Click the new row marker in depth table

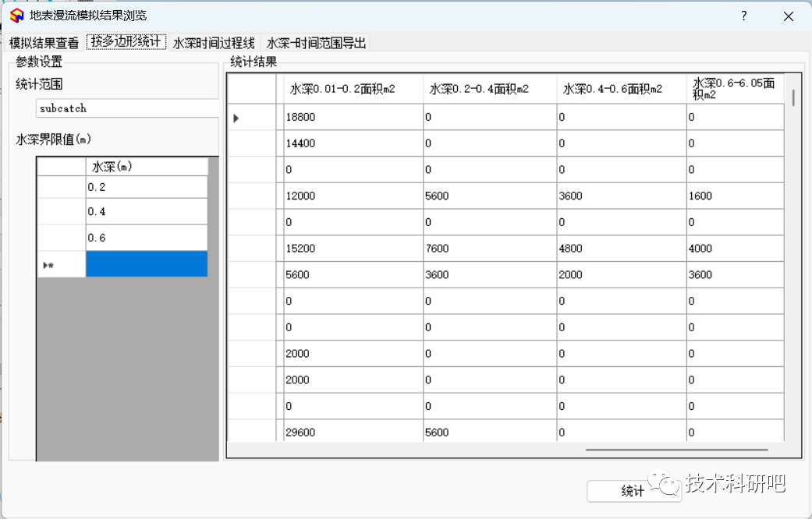[x=61, y=264]
